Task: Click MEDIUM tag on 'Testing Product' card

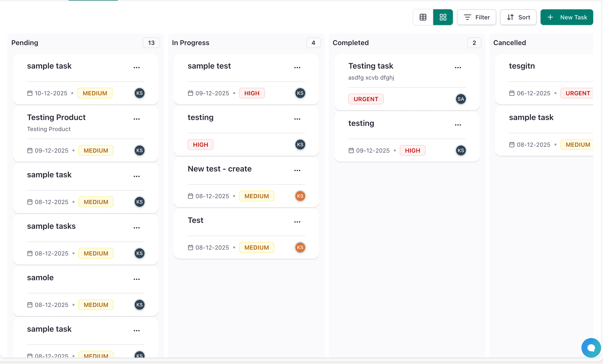Action: (96, 150)
